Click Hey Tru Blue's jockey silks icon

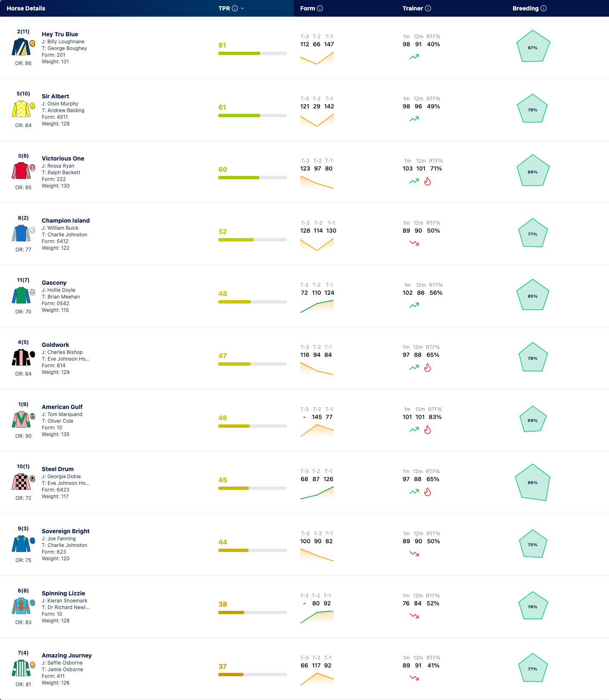point(21,47)
